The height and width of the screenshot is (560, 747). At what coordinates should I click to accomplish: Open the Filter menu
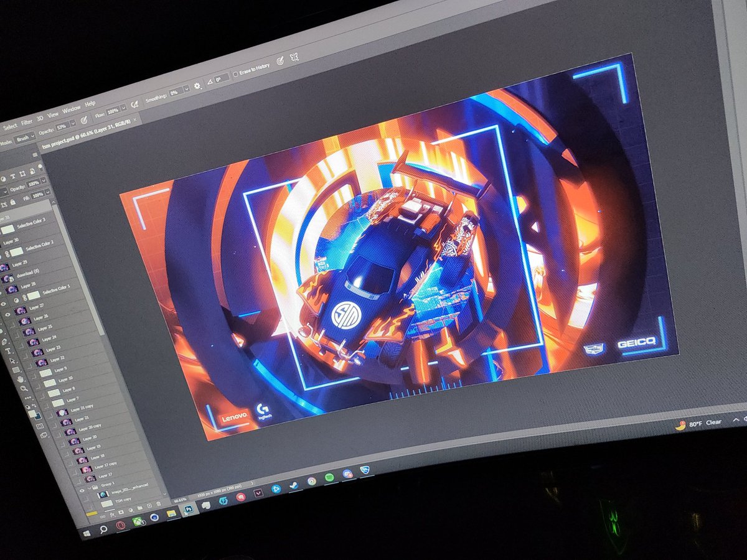tap(27, 123)
